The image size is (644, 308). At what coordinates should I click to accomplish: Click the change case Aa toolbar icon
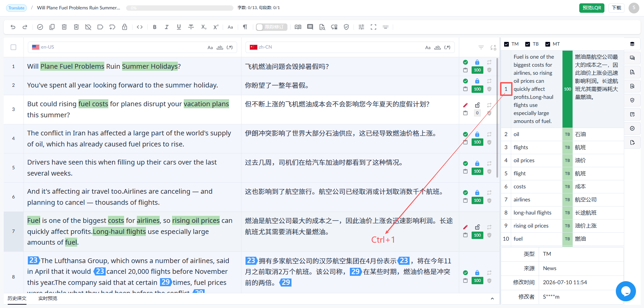(x=230, y=27)
